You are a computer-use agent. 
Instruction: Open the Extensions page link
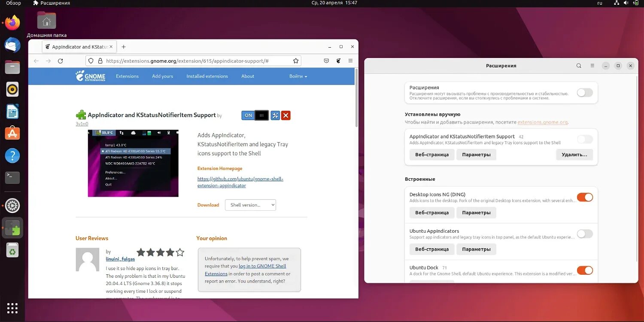(x=127, y=76)
